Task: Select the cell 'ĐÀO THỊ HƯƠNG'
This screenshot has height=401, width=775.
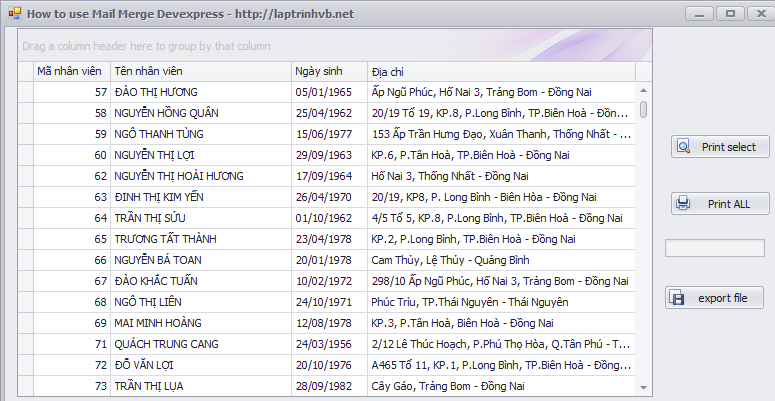Action: [201, 92]
